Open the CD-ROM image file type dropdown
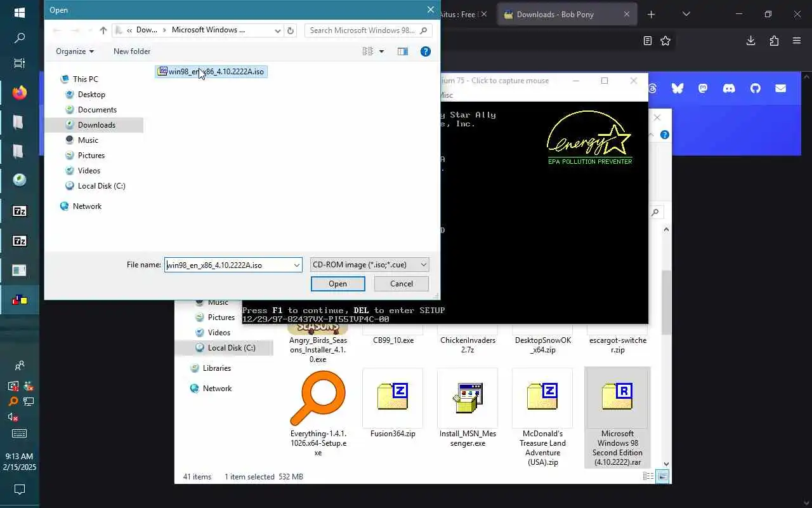 coord(370,265)
